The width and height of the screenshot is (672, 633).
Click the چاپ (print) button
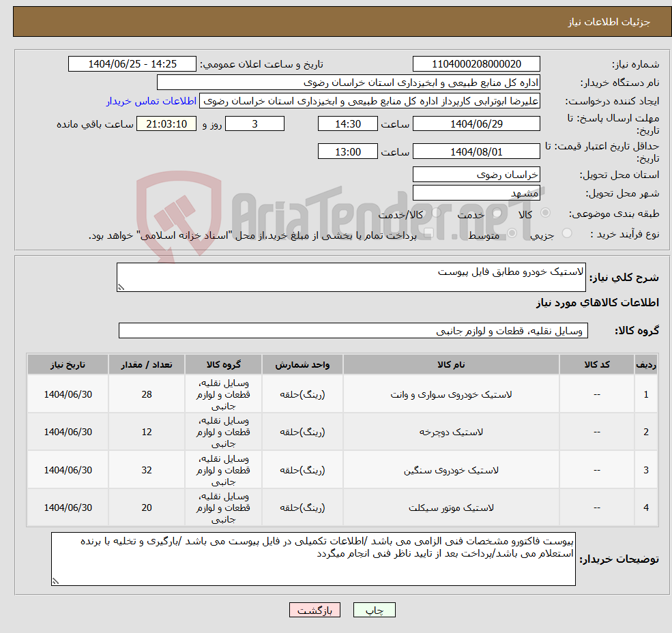[374, 610]
